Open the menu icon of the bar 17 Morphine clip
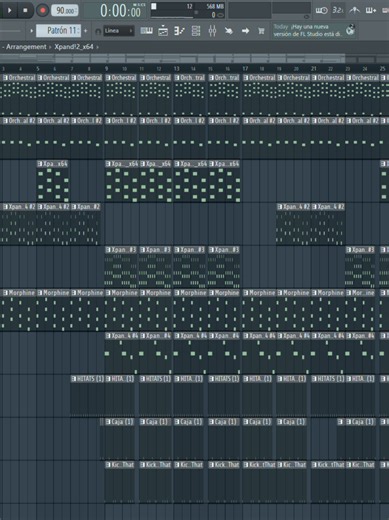 (246, 293)
